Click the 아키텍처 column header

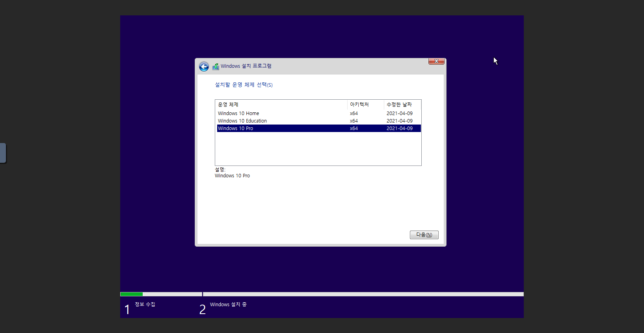coord(366,104)
